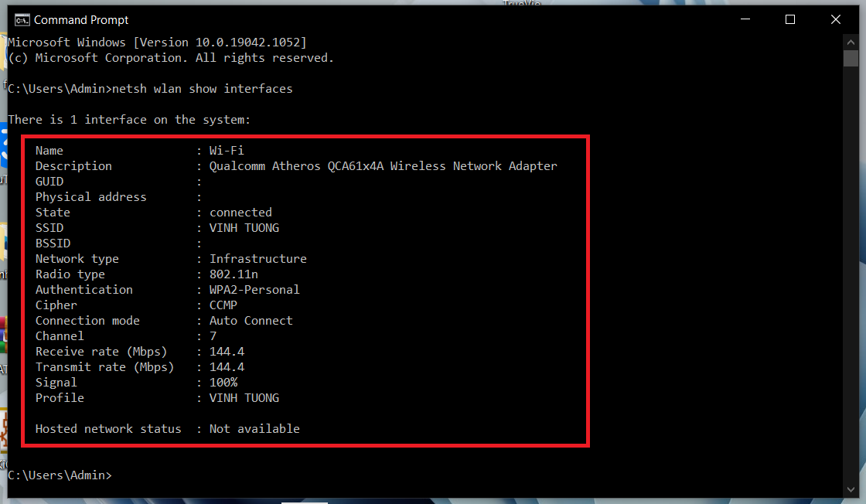
Task: Open the Command Prompt system menu icon
Action: coord(22,20)
